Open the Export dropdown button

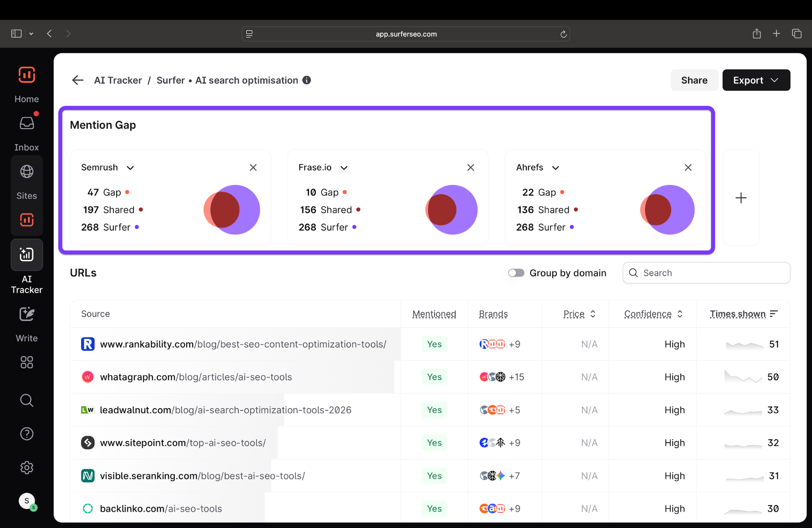click(x=756, y=80)
